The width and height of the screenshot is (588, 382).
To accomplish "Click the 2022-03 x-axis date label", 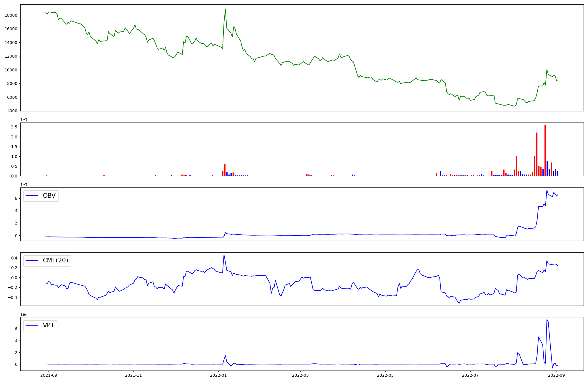I will coord(300,375).
